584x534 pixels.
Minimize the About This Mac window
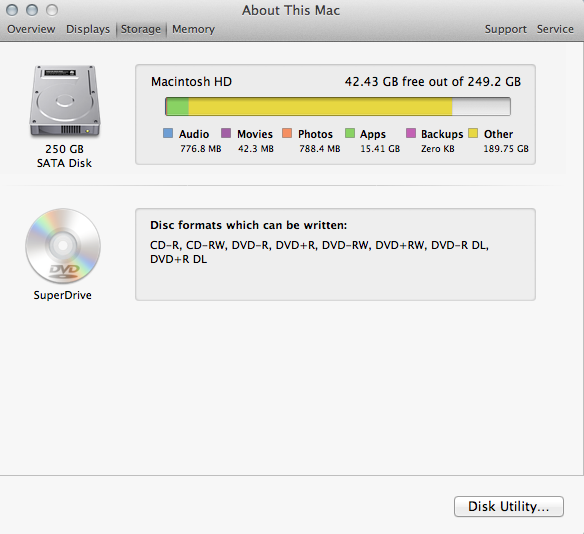coord(32,10)
